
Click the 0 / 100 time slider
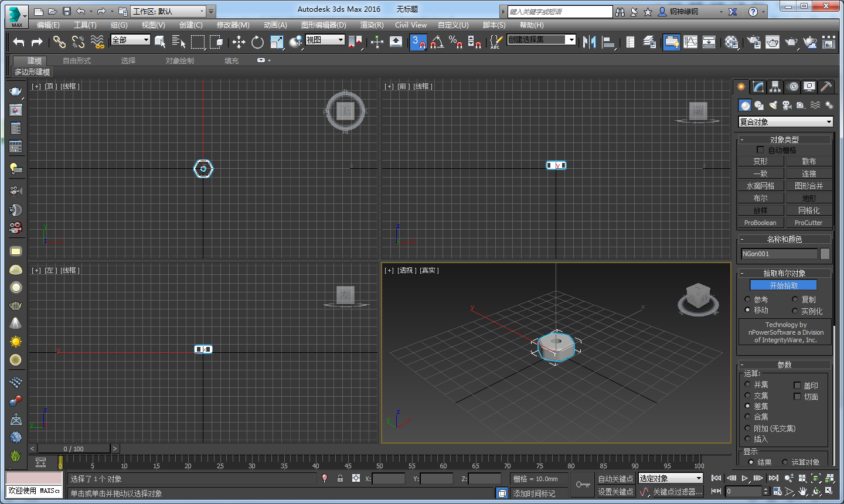pos(74,449)
